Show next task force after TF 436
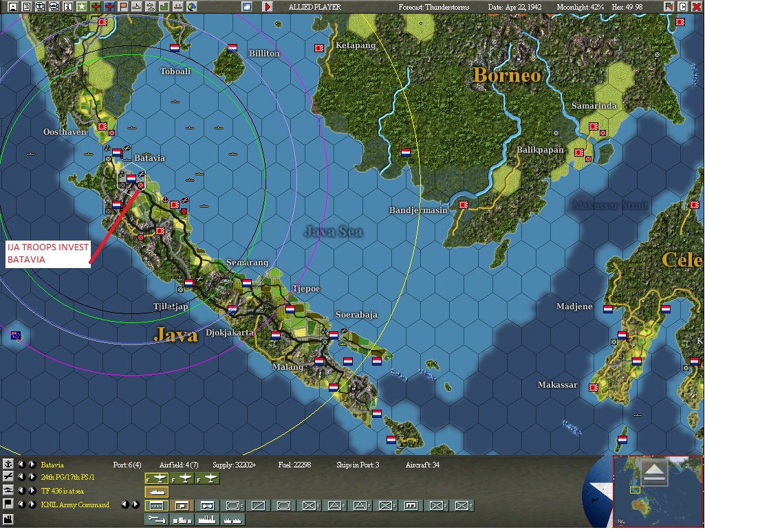 click(x=32, y=491)
